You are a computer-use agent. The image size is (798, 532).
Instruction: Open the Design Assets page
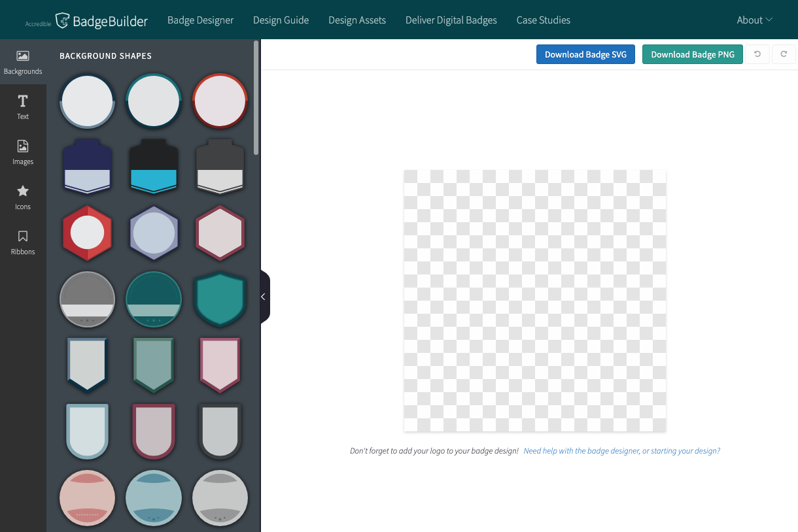pyautogui.click(x=357, y=20)
